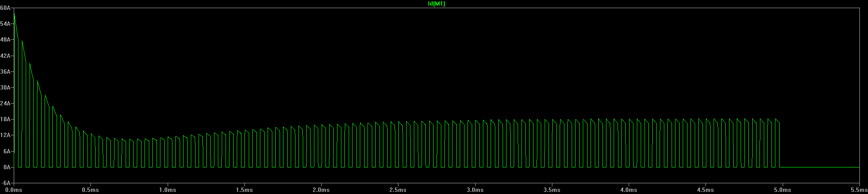Click the 2.5ms horizontal axis label
The image size is (868, 194).
[398, 190]
